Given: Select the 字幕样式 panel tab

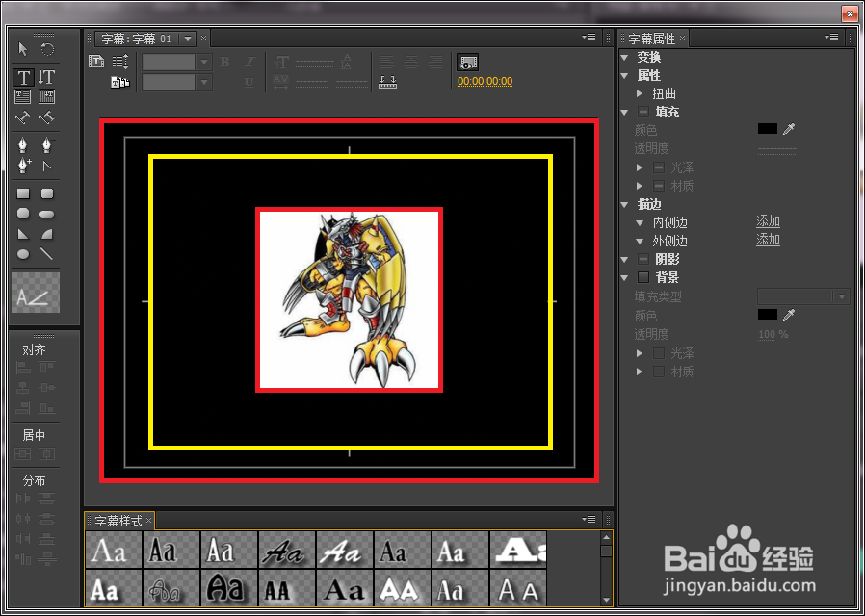Looking at the screenshot, I should point(118,521).
